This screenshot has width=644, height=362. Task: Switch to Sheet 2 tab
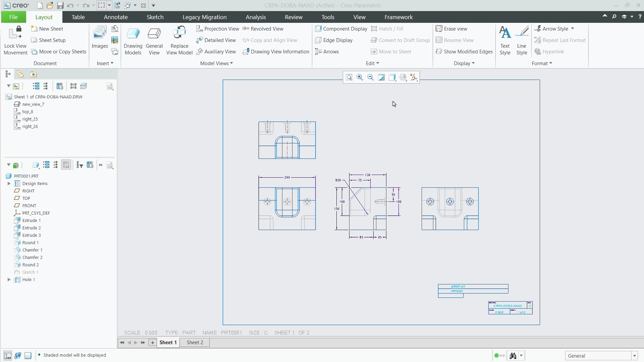coord(195,342)
